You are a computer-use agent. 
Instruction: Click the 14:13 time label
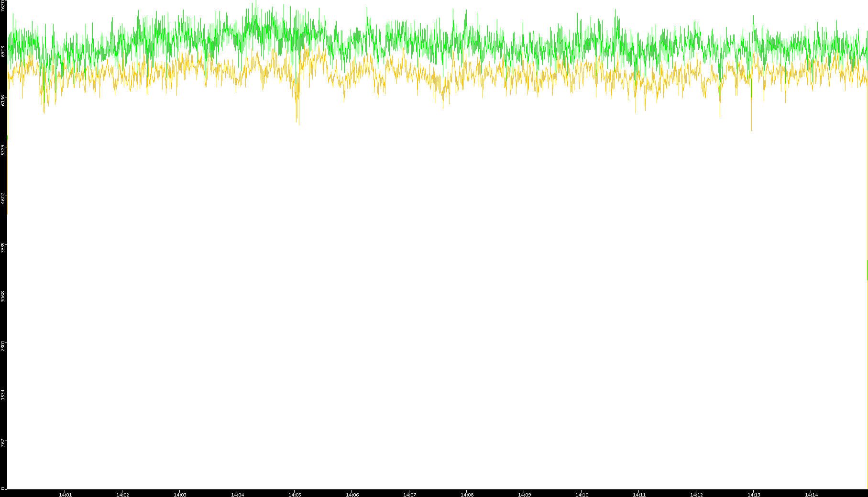(754, 495)
